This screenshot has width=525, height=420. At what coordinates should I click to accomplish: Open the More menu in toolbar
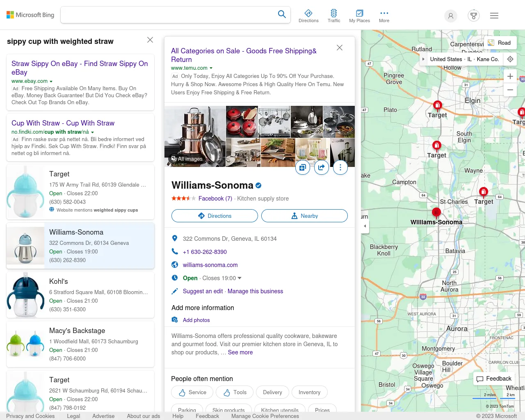click(x=384, y=16)
